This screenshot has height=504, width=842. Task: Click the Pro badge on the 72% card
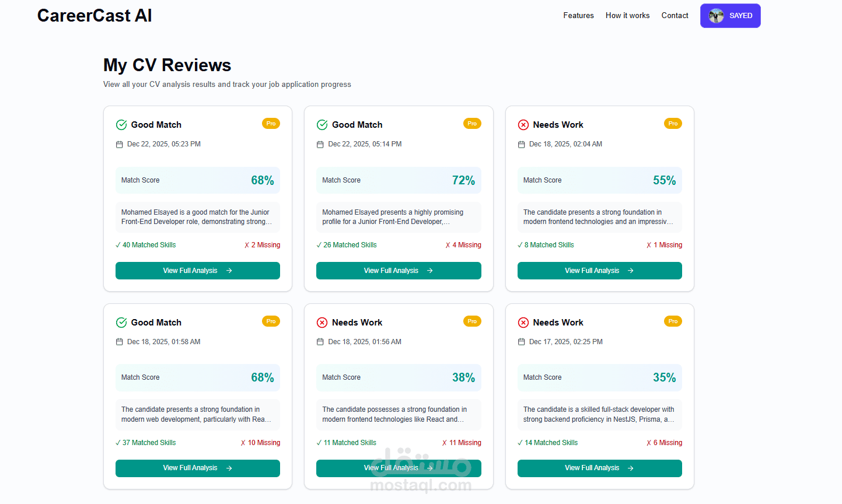coord(472,124)
